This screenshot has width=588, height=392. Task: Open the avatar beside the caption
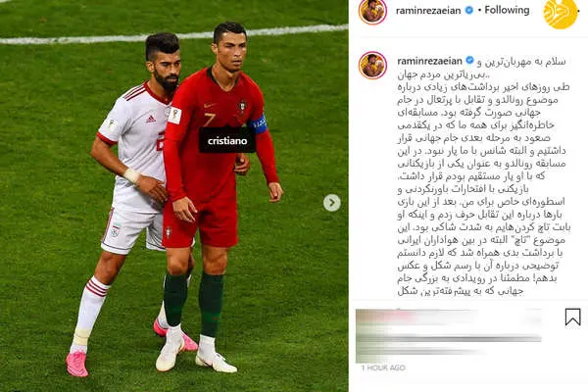[x=372, y=66]
